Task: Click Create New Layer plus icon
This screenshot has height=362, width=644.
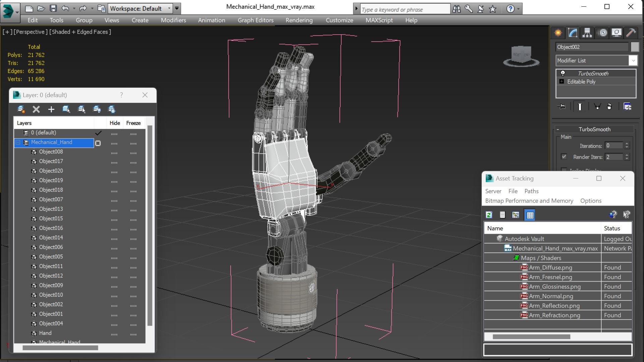Action: tap(51, 109)
